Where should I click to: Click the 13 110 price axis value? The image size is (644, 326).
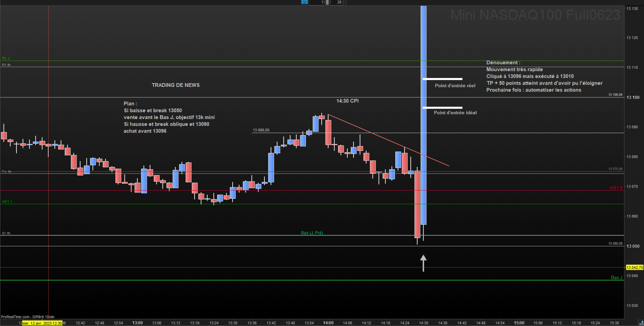(632, 67)
